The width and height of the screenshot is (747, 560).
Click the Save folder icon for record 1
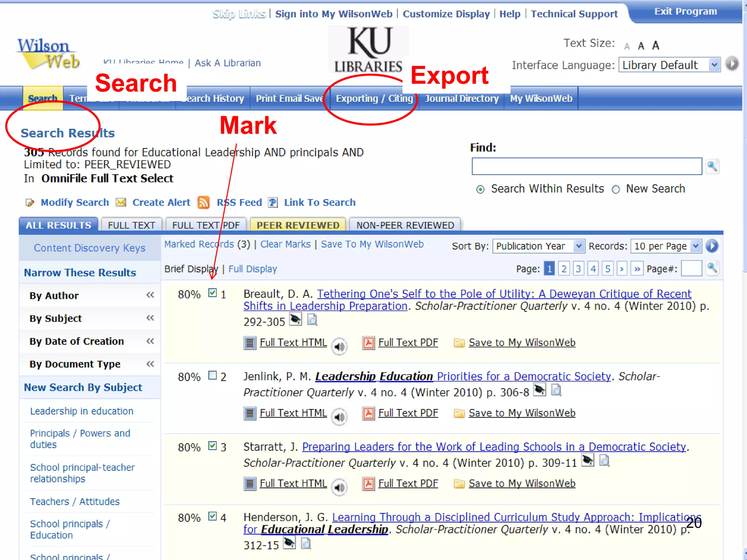pos(459,343)
